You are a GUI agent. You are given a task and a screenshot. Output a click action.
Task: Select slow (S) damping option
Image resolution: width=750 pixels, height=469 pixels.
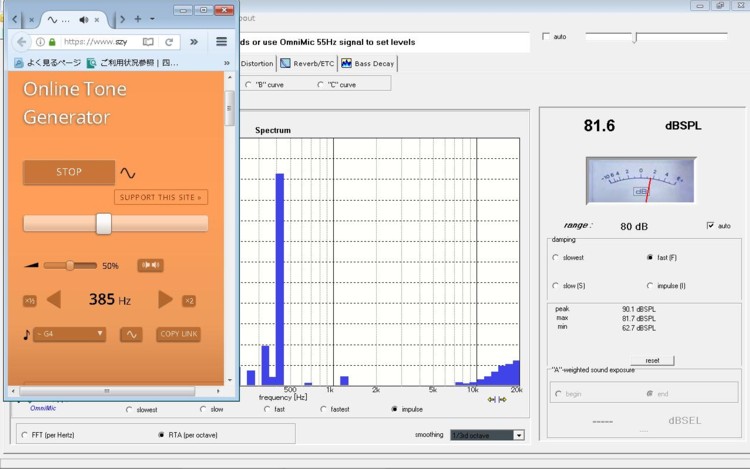[x=555, y=285]
